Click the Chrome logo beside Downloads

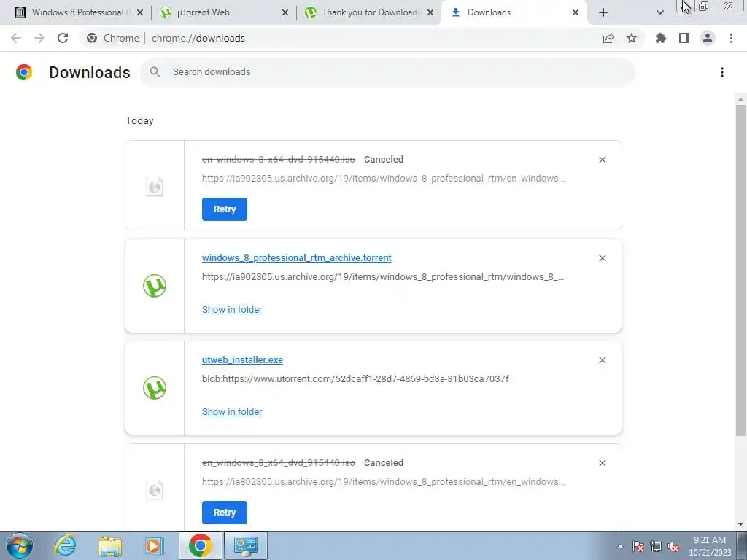24,72
